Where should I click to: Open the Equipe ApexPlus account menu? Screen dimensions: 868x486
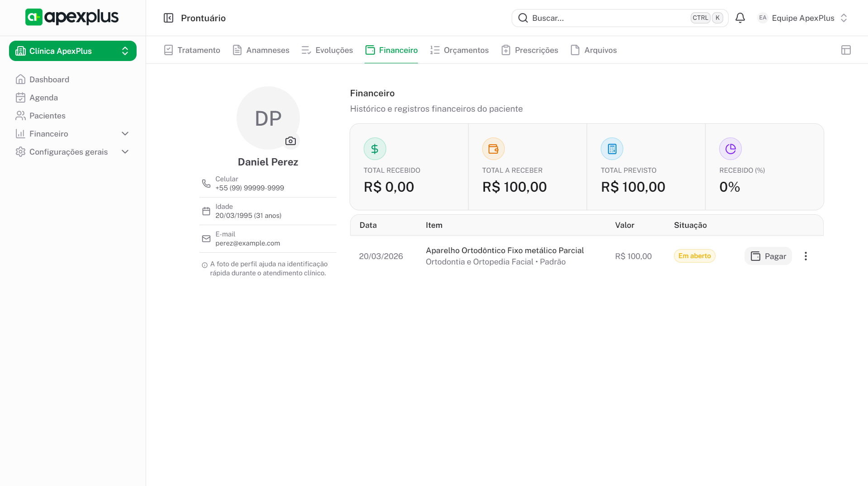pos(802,18)
